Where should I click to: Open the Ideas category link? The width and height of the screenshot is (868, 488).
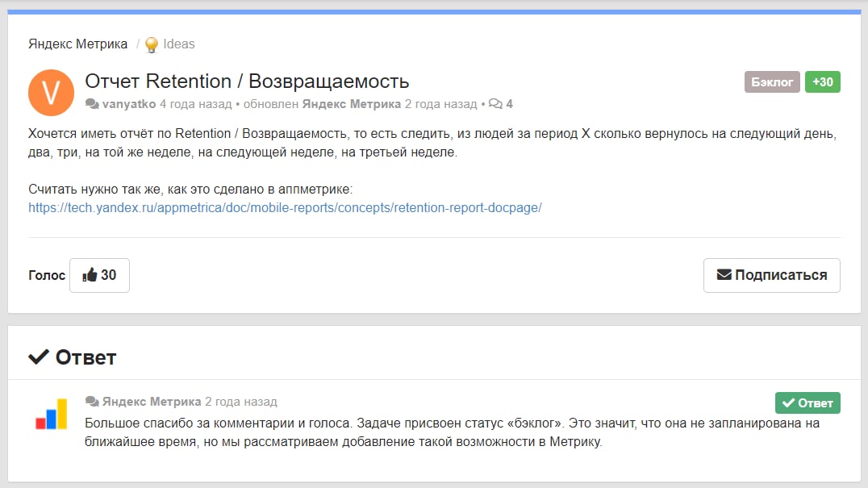pos(179,44)
